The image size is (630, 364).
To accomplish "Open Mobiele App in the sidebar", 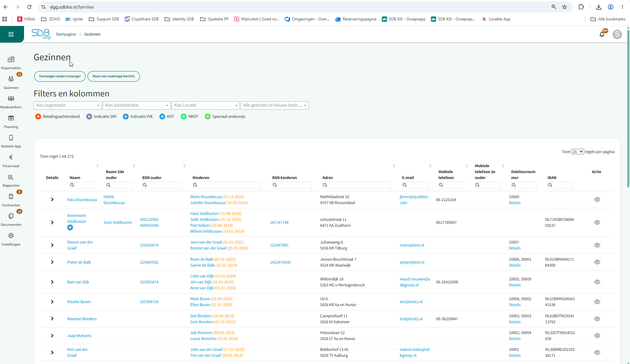I will pos(11,141).
